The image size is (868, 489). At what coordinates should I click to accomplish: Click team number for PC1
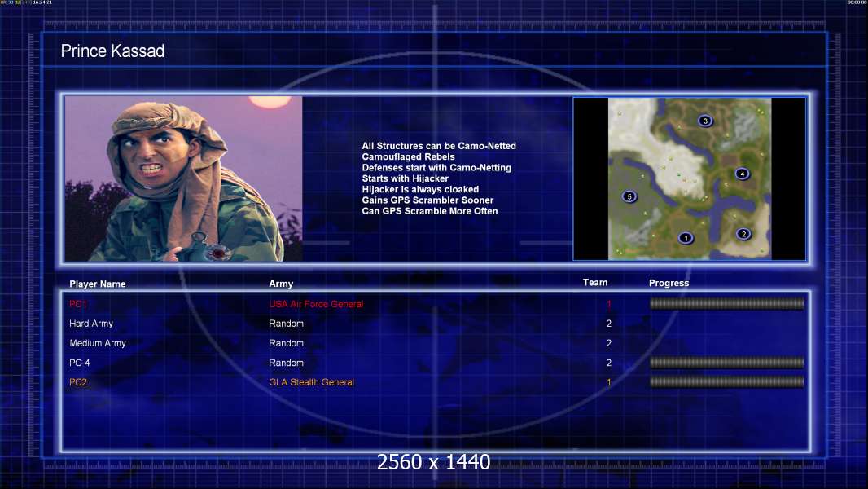click(x=609, y=304)
